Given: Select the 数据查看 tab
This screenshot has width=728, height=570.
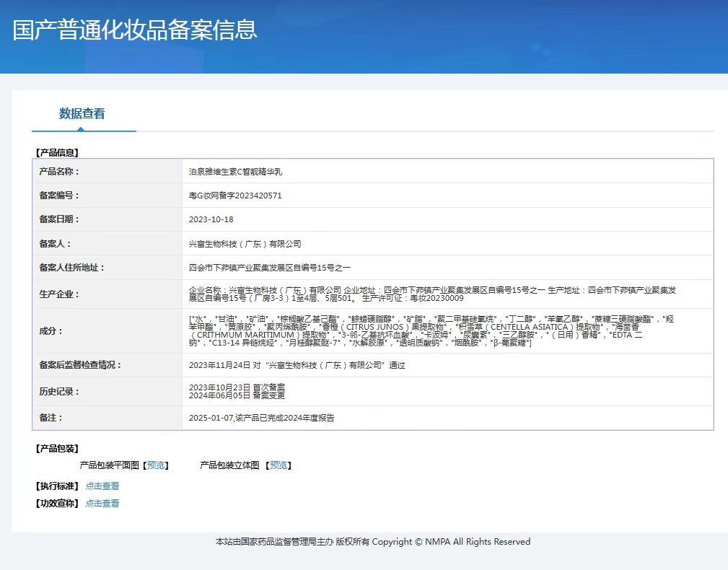Looking at the screenshot, I should (82, 113).
